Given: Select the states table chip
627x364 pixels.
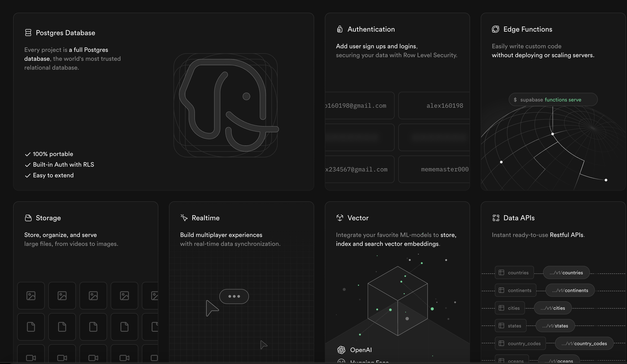Looking at the screenshot, I should (x=510, y=326).
